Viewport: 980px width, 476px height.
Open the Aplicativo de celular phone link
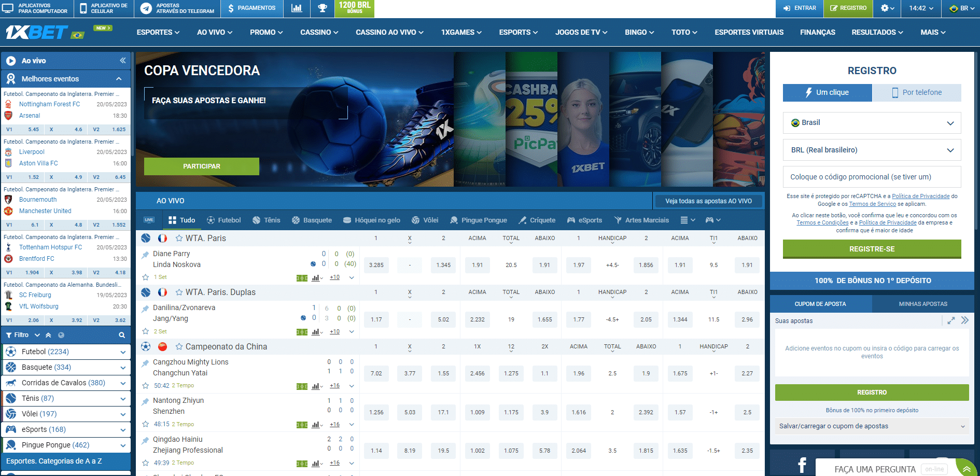tap(103, 8)
